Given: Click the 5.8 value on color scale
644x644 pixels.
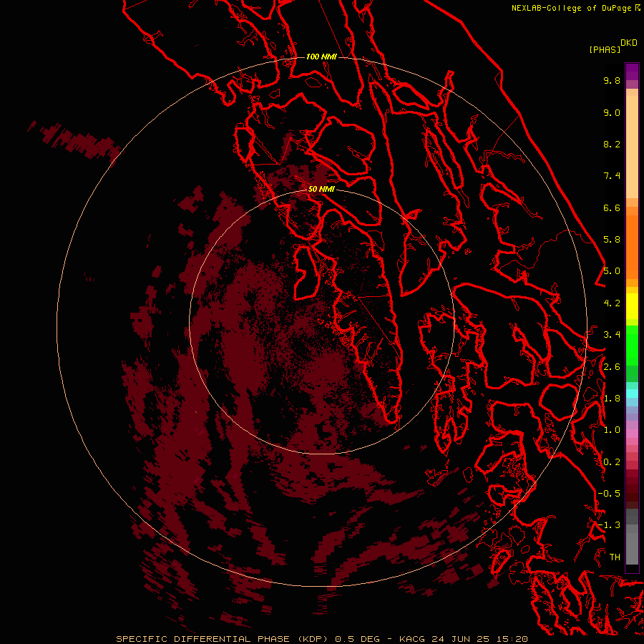Looking at the screenshot, I should [x=612, y=240].
